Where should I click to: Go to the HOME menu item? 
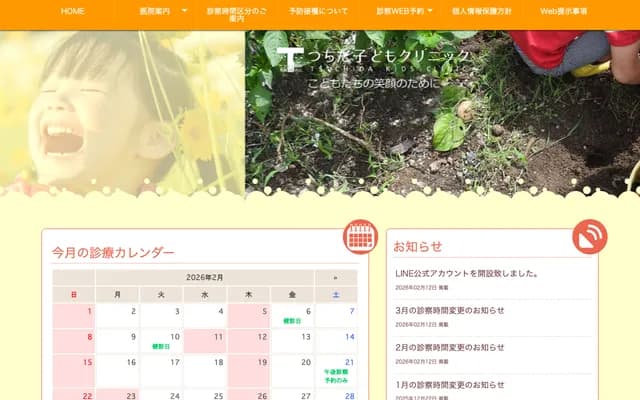pyautogui.click(x=73, y=11)
